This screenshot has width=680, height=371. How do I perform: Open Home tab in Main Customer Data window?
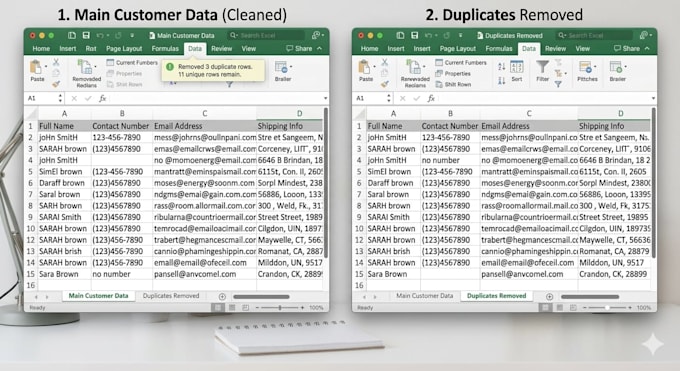(x=41, y=49)
